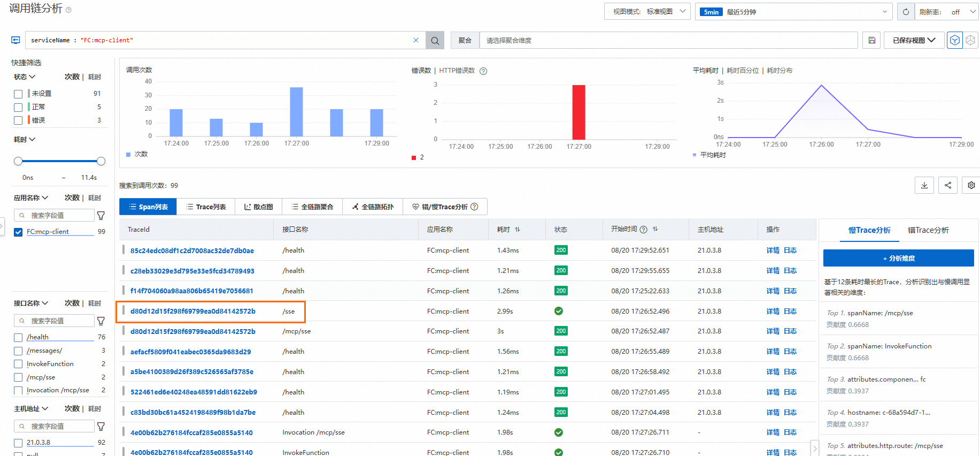Switch to the 全链路聚合 tab
Image resolution: width=980 pixels, height=456 pixels.
tap(313, 207)
